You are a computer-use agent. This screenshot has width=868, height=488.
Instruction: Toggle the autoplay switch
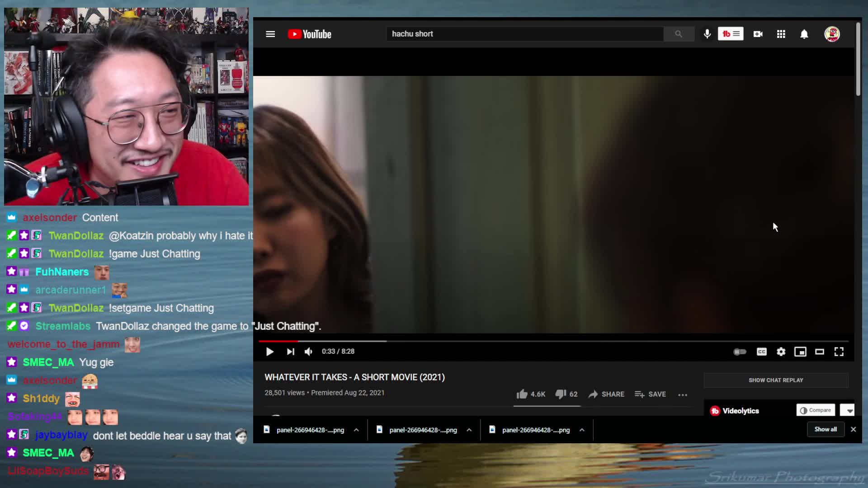(x=740, y=352)
